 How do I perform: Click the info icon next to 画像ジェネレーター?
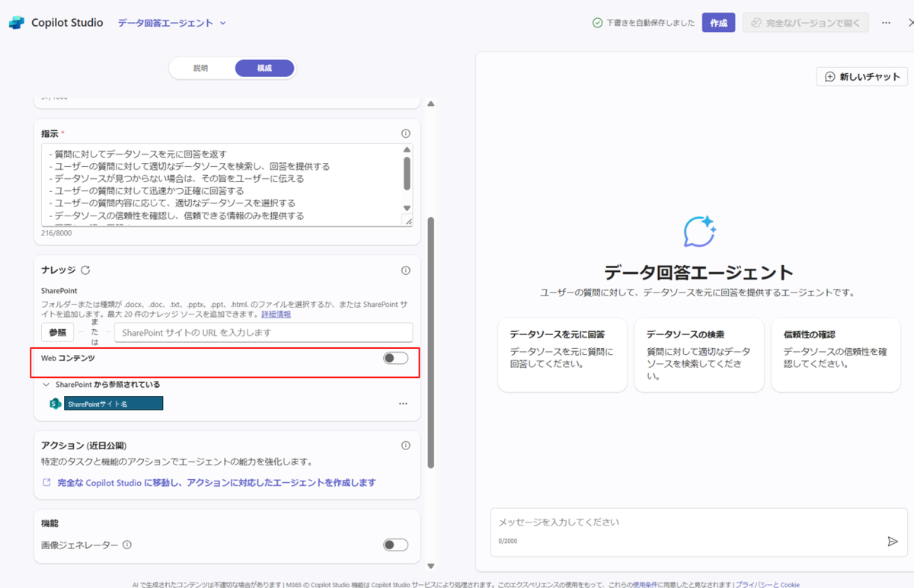pos(127,545)
